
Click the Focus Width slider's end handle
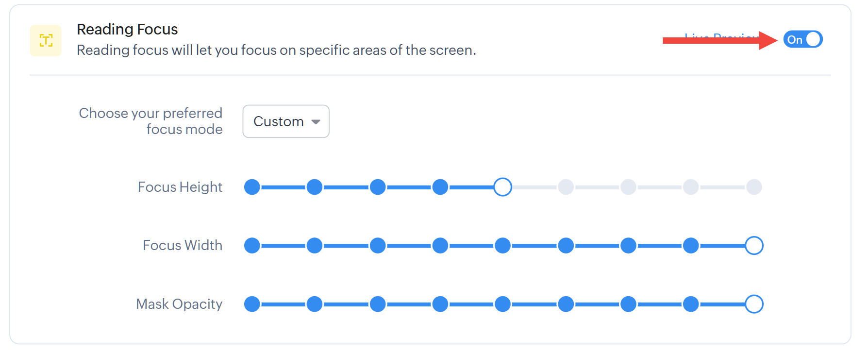pos(754,246)
